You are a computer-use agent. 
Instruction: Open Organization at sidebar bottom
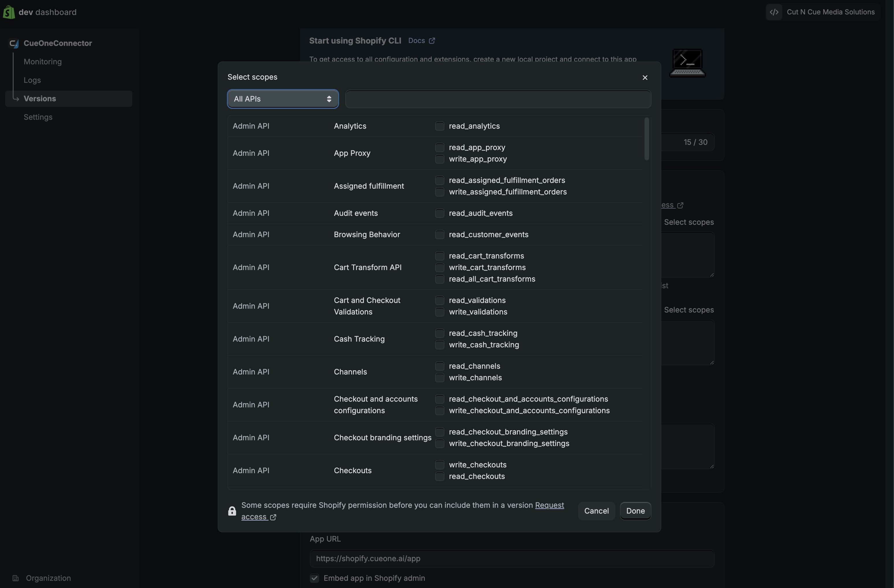click(48, 578)
